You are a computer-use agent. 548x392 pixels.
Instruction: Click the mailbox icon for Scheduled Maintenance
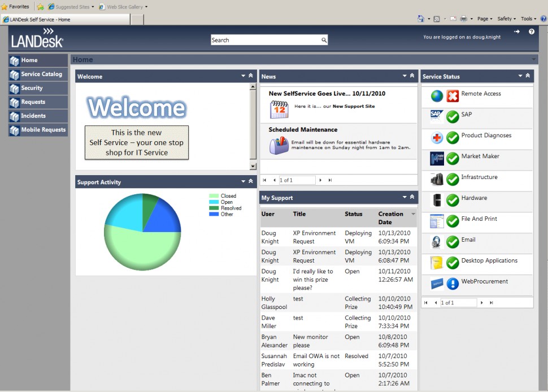click(x=279, y=145)
